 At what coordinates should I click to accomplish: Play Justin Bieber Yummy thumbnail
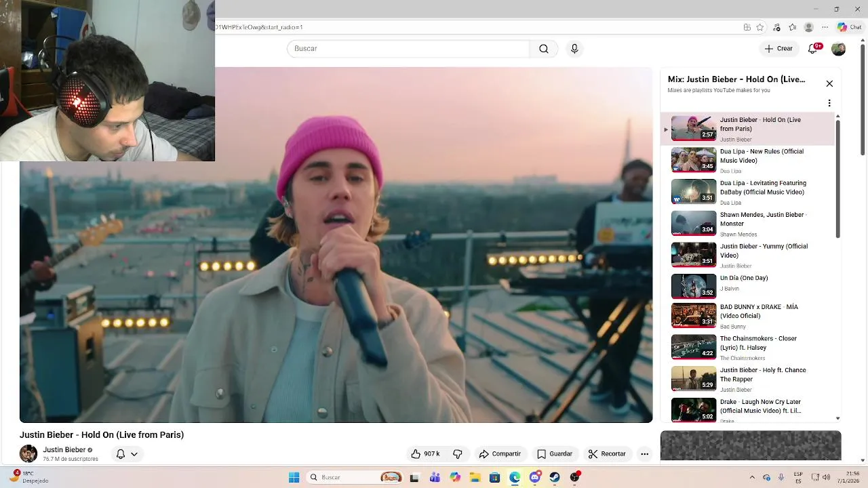(x=694, y=255)
